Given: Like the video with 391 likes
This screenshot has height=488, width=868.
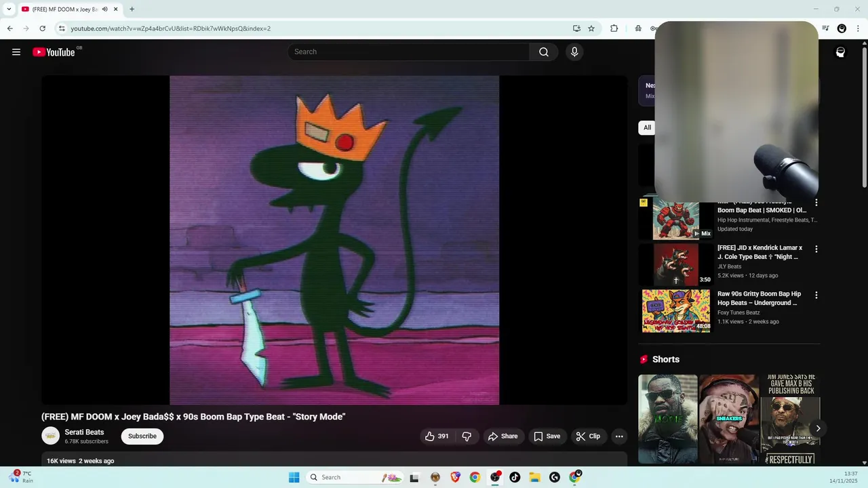Looking at the screenshot, I should point(437,436).
